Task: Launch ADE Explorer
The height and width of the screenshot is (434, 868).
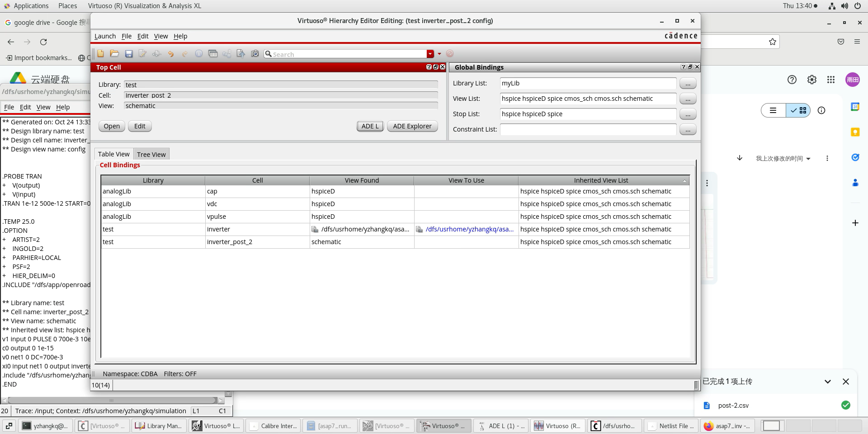Action: point(412,126)
